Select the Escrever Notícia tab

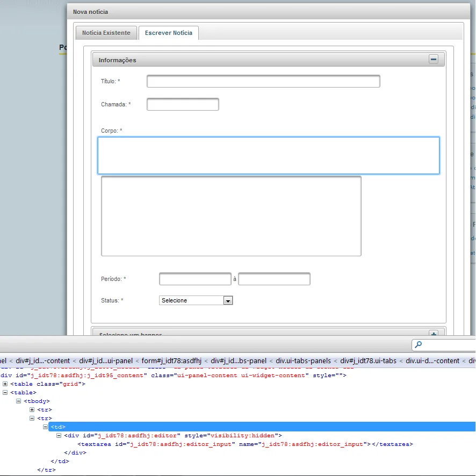[x=168, y=33]
